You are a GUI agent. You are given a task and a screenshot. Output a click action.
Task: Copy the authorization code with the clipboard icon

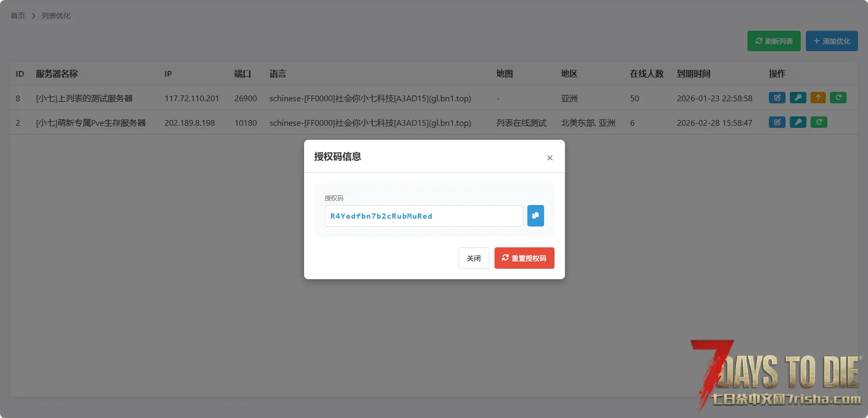535,216
